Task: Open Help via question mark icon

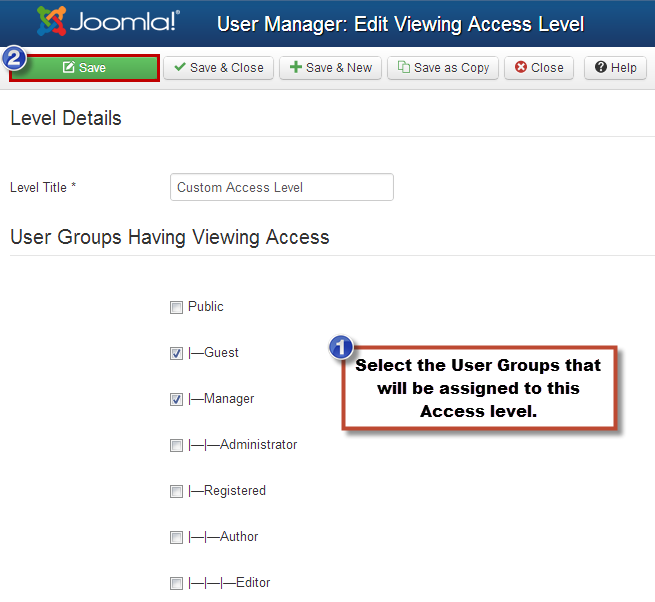Action: (601, 67)
